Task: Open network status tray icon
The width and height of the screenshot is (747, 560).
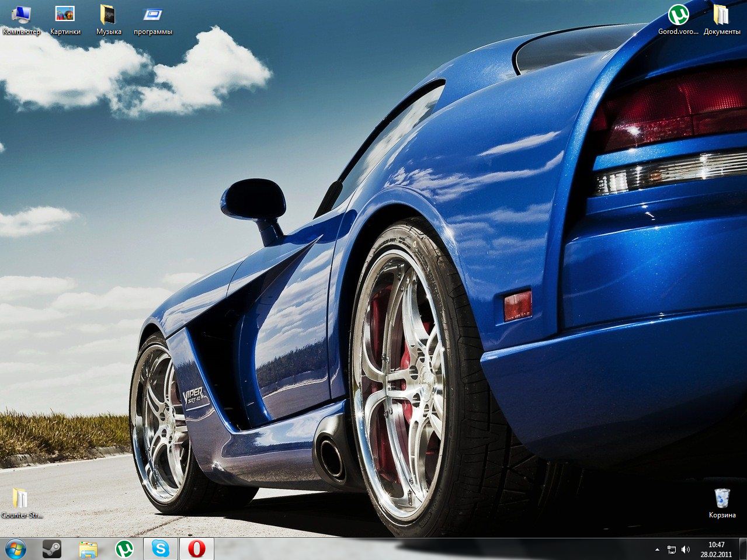Action: click(x=672, y=549)
